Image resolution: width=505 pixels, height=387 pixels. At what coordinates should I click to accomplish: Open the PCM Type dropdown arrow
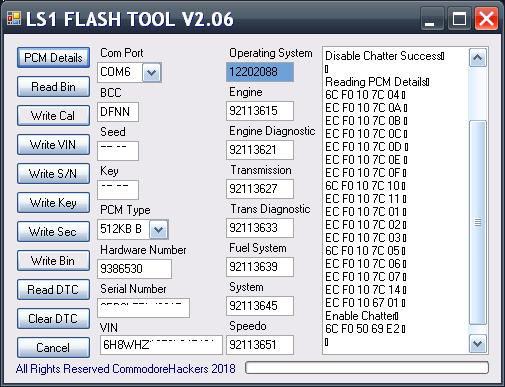(x=159, y=229)
